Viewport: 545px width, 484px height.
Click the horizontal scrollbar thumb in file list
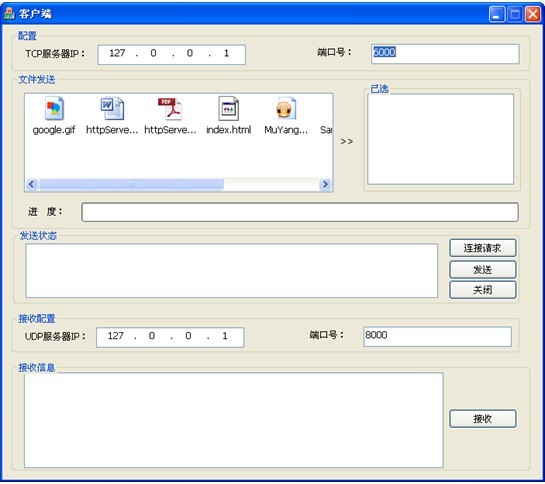tap(131, 184)
